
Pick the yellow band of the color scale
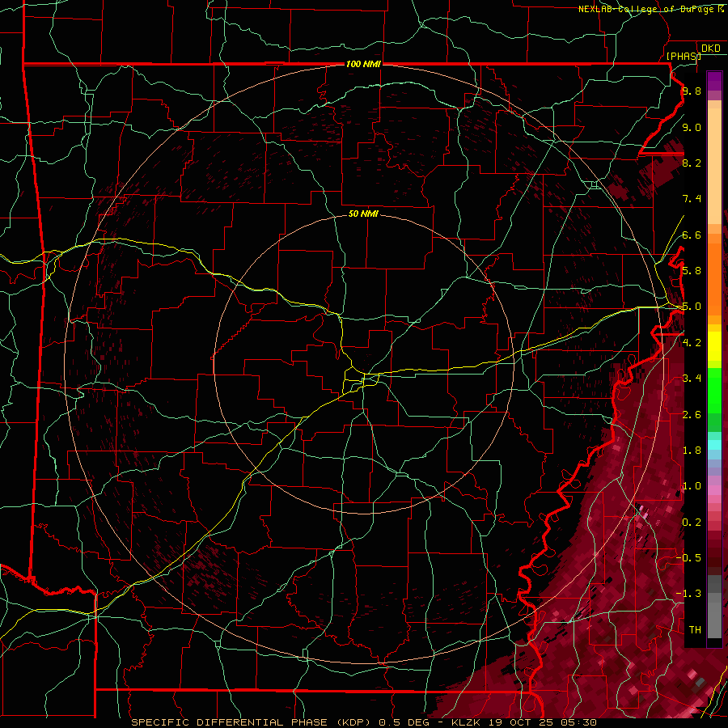click(714, 346)
